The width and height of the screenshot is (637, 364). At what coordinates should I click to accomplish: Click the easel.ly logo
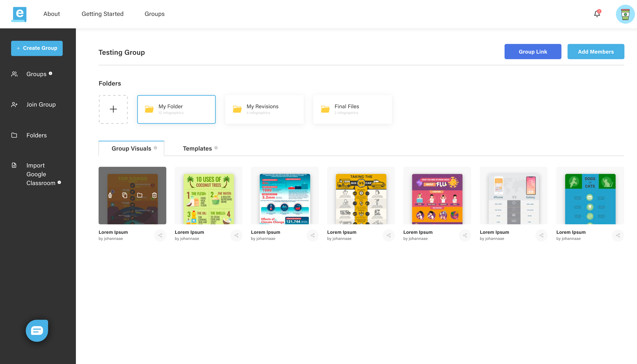tap(19, 14)
